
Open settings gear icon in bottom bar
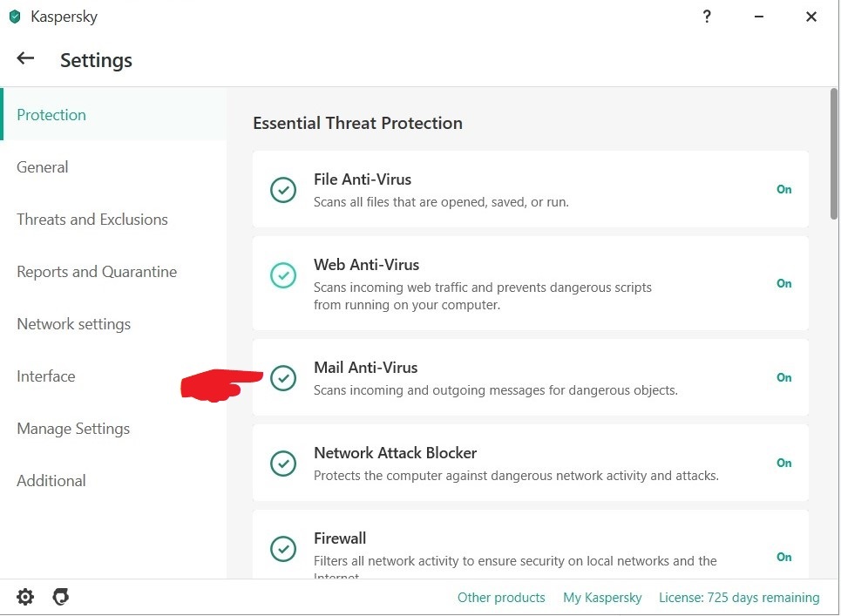25,597
